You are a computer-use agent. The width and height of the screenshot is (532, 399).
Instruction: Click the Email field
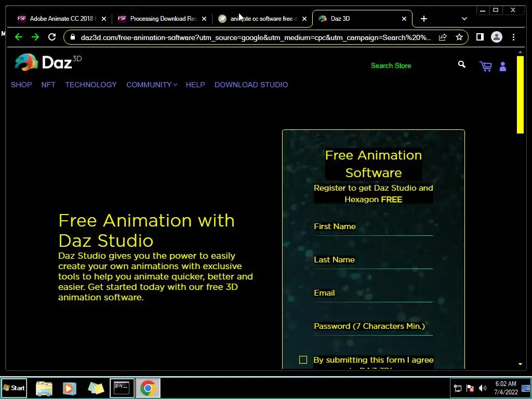click(x=373, y=294)
